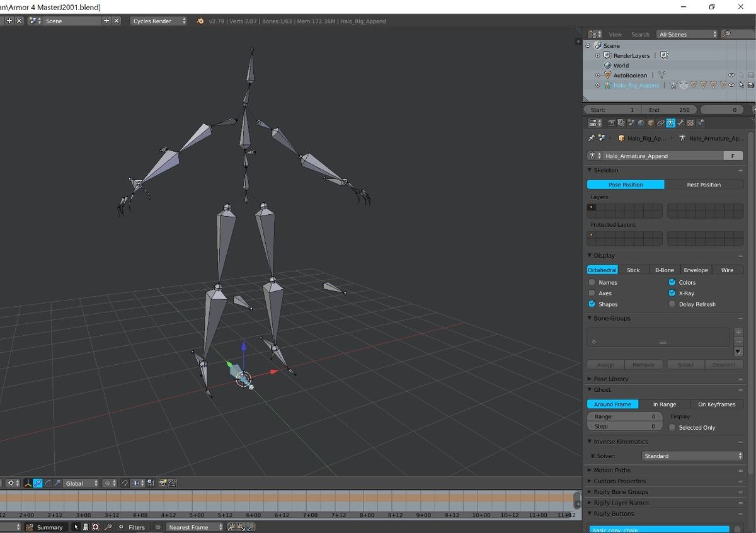Open Armature data properties tab icon
Image resolution: width=756 pixels, height=533 pixels.
click(670, 123)
